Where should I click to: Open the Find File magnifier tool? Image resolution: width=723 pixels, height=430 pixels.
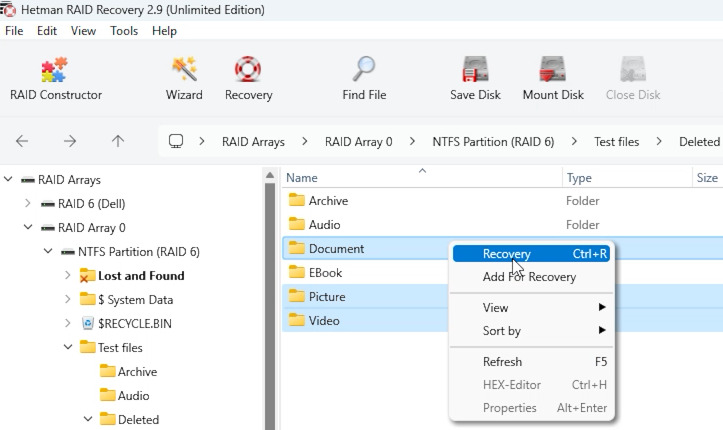tap(364, 79)
